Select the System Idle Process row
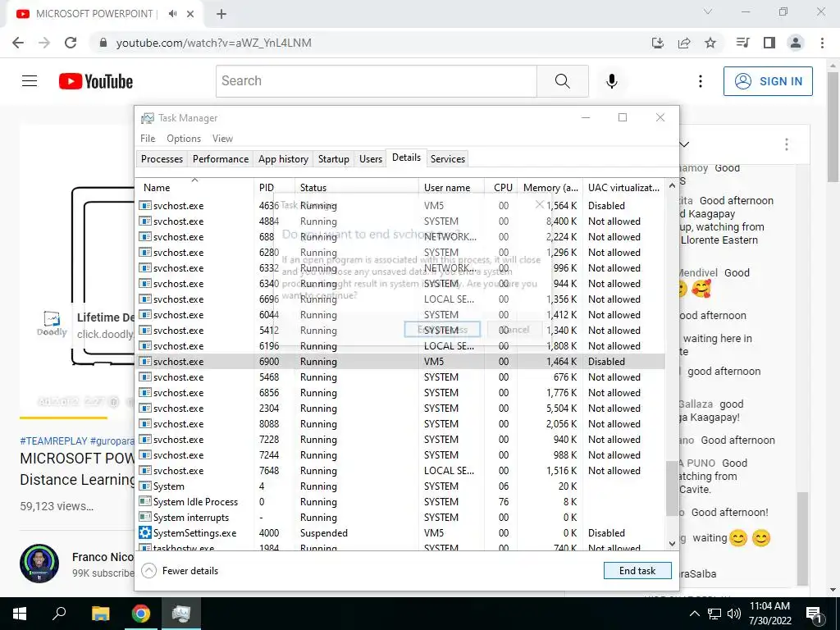The width and height of the screenshot is (840, 630). pyautogui.click(x=400, y=502)
